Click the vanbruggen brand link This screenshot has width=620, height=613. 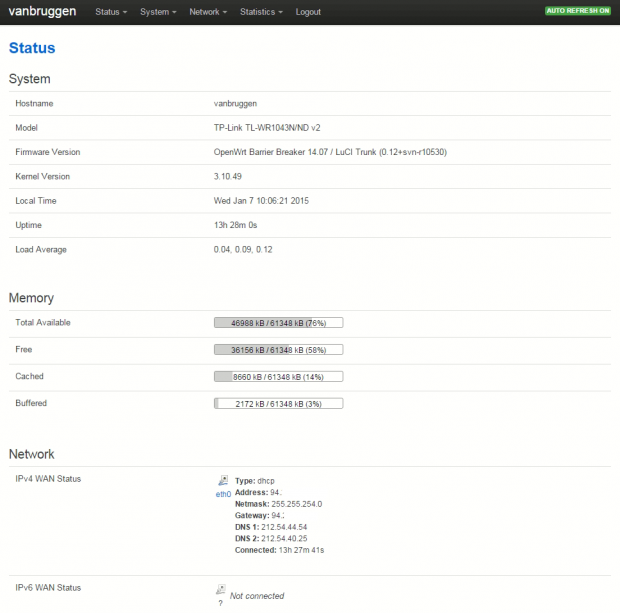[x=42, y=12]
